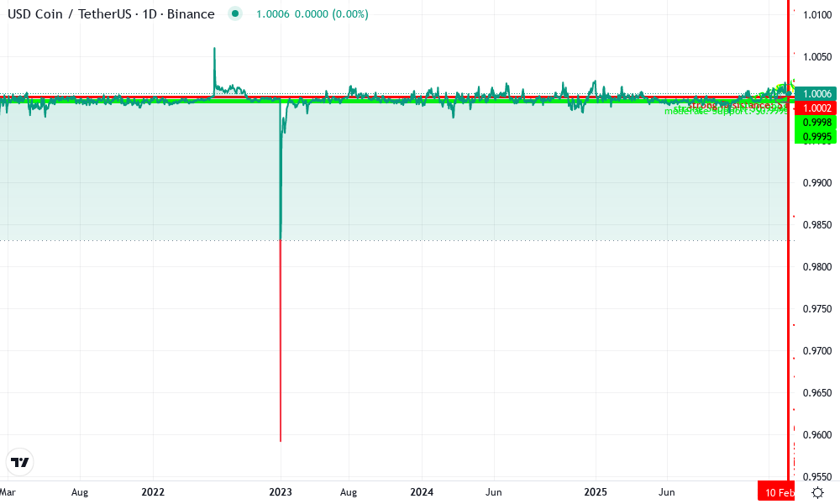Image resolution: width=840 pixels, height=504 pixels.
Task: Select the teal 1.0006 current price label
Action: click(816, 94)
